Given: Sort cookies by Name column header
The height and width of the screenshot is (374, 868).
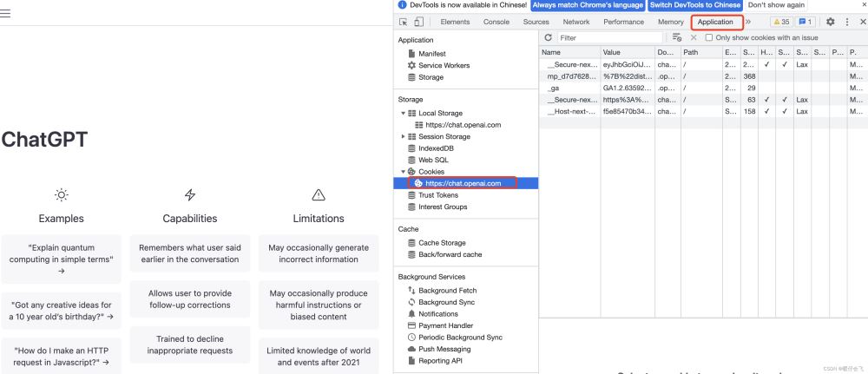Looking at the screenshot, I should click(569, 53).
